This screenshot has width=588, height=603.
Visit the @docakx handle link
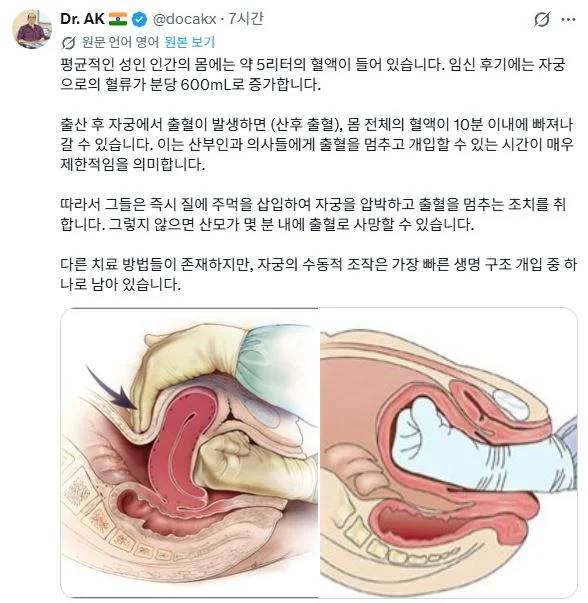(x=184, y=19)
